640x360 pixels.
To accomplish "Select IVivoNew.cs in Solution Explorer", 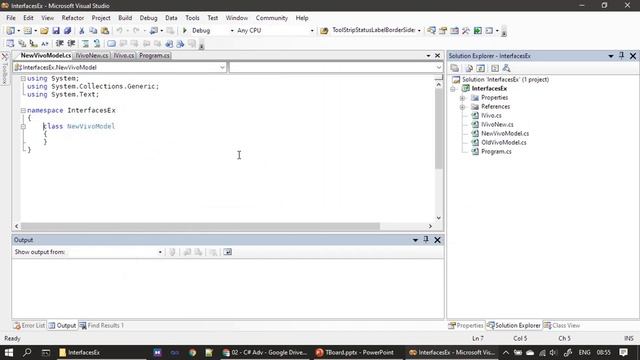I will tap(497, 124).
